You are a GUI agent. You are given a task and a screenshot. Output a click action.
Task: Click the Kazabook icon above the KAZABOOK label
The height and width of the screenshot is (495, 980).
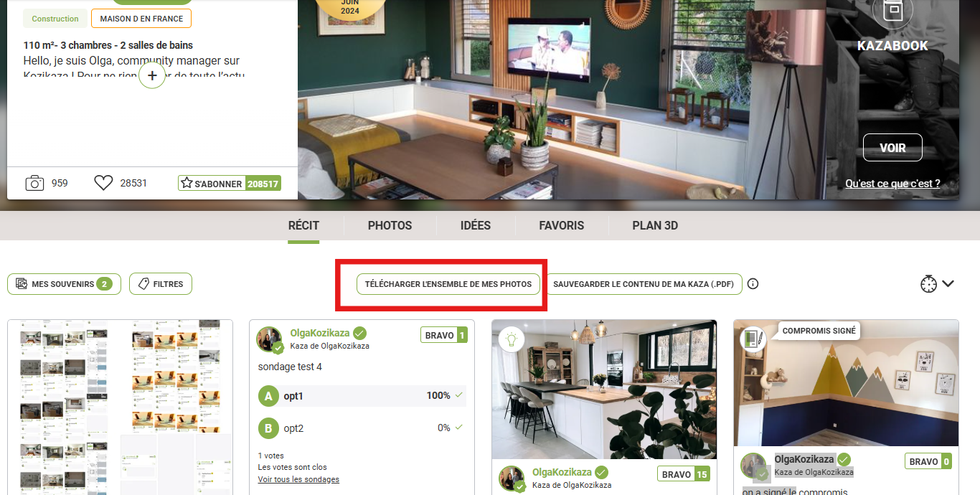click(x=892, y=11)
